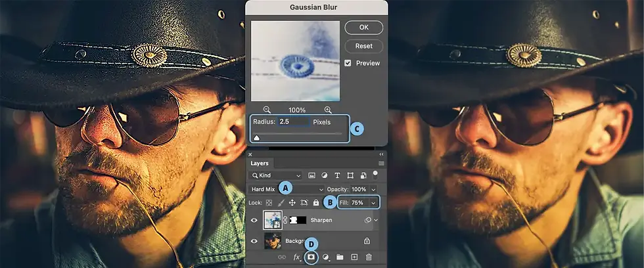Collapse the Layers panel with double-arrow icon
The width and height of the screenshot is (644, 268).
[x=381, y=154]
